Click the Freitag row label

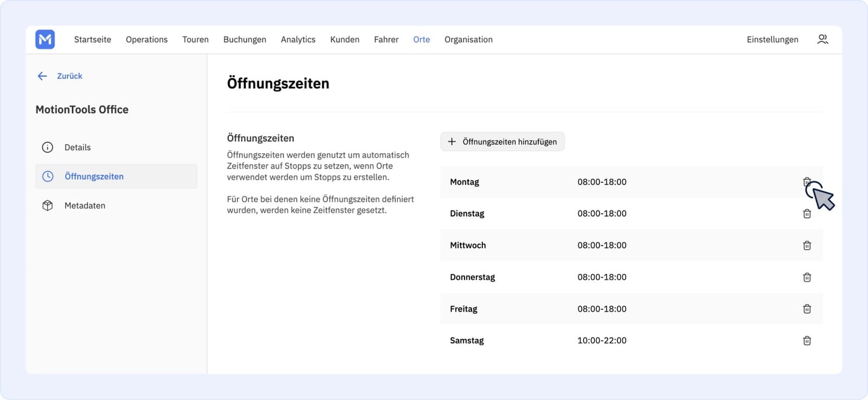pyautogui.click(x=463, y=309)
